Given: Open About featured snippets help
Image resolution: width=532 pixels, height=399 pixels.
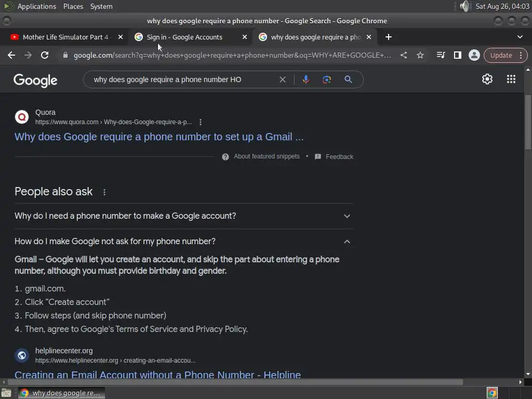Looking at the screenshot, I should tap(261, 156).
